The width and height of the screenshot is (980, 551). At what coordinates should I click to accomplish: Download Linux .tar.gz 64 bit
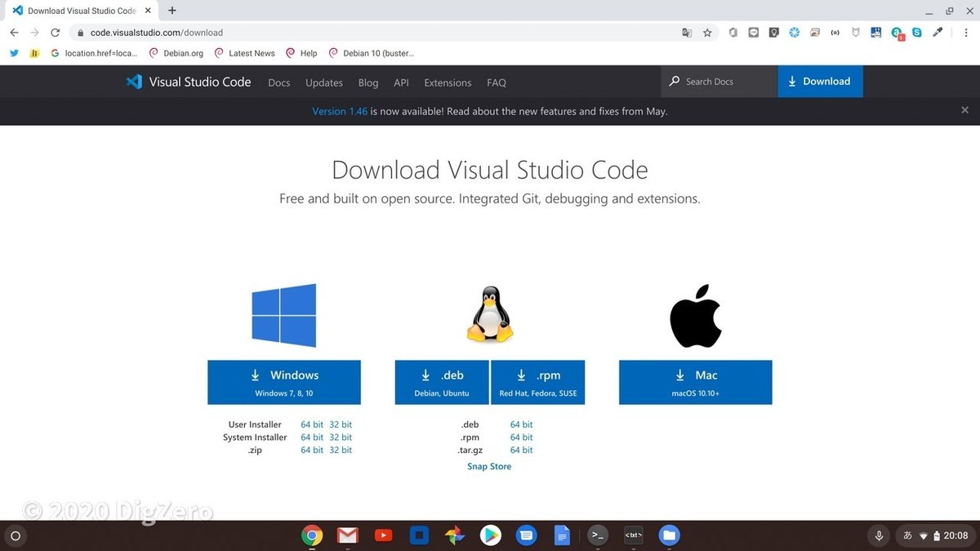pyautogui.click(x=521, y=450)
